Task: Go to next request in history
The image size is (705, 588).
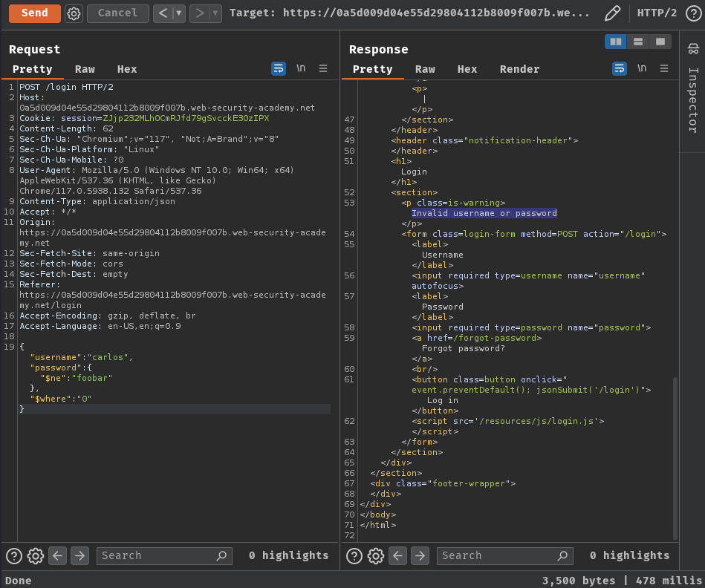Action: 199,13
